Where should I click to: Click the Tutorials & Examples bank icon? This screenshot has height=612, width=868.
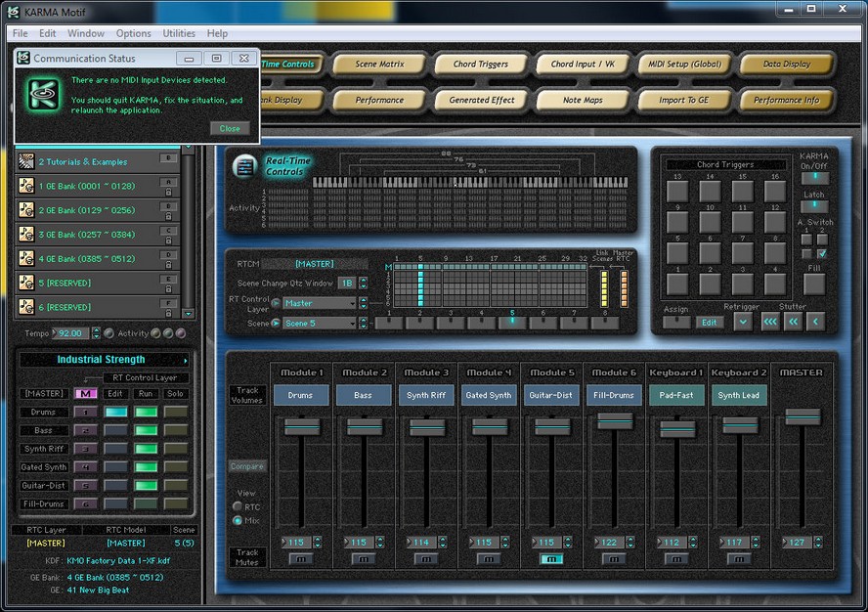coord(26,161)
